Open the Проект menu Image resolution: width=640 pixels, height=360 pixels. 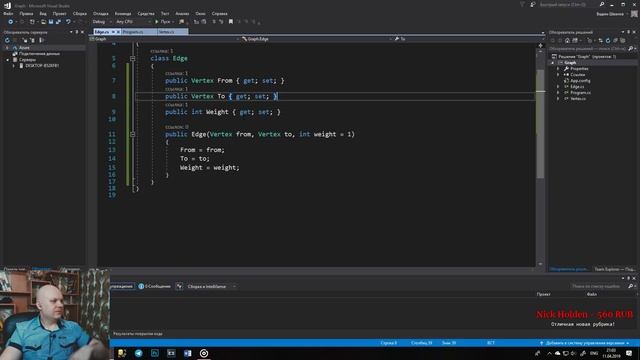(x=59, y=13)
